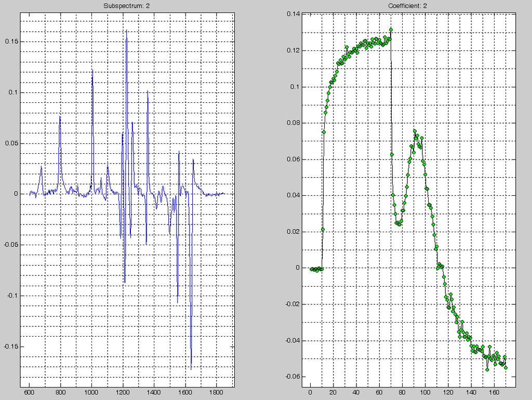Select the 0.08 y-axis label in Coefficient plot
The image size is (532, 400).
tap(293, 123)
